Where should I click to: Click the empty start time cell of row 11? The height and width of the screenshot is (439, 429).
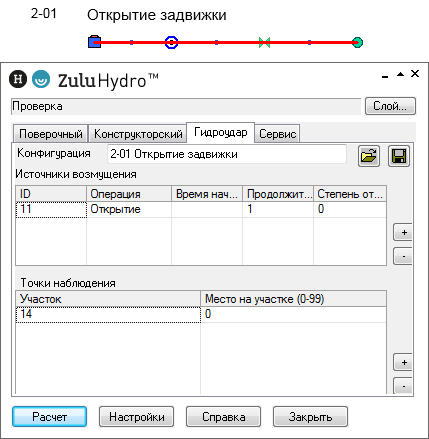point(207,209)
